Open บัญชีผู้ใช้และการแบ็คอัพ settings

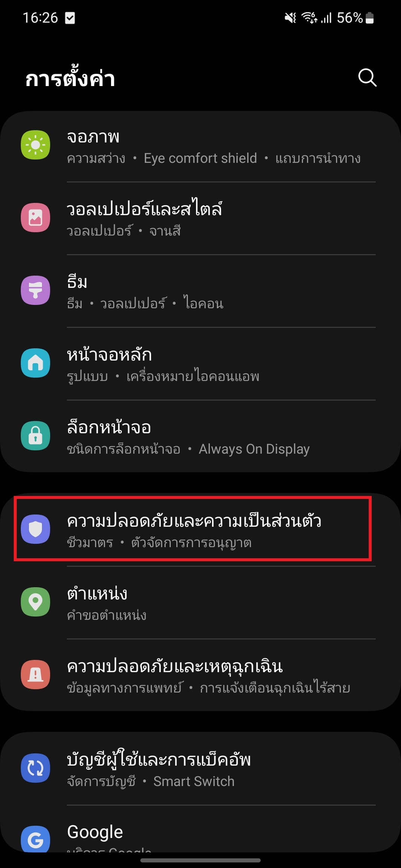click(x=200, y=769)
